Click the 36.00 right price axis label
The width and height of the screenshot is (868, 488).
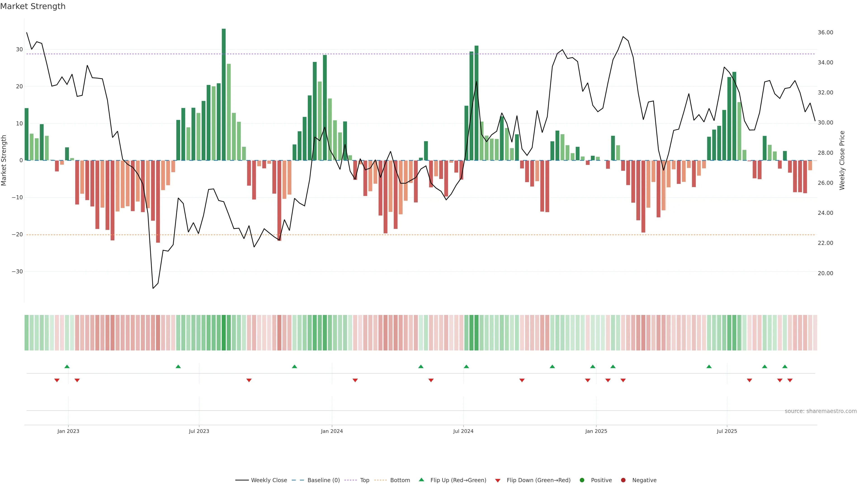click(825, 32)
